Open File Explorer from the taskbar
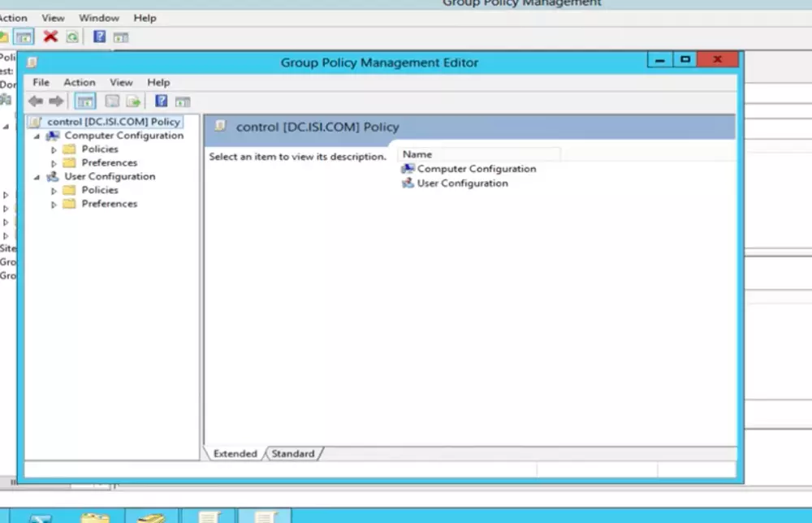Viewport: 812px width, 523px height. 95,517
